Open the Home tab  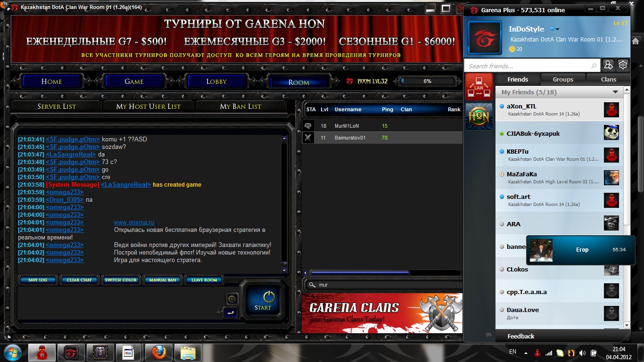(51, 82)
